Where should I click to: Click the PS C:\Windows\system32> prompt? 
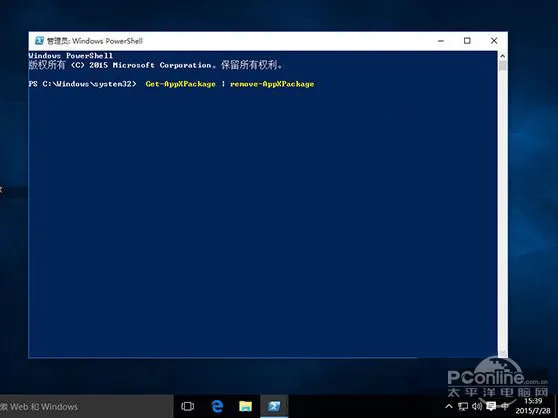click(83, 84)
